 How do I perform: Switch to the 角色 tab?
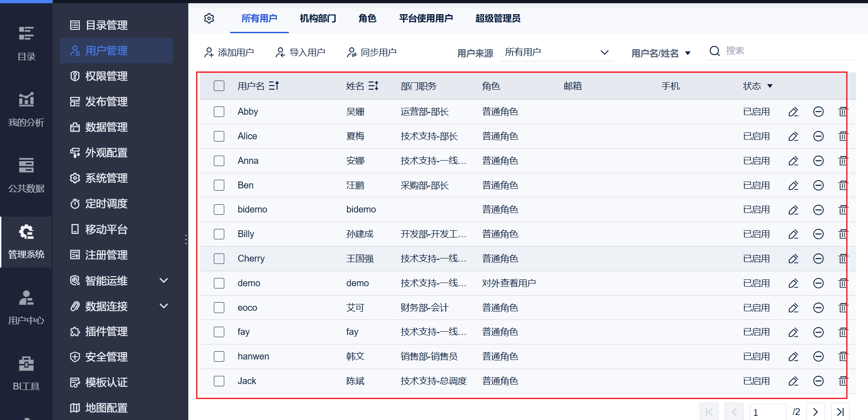[x=368, y=18]
